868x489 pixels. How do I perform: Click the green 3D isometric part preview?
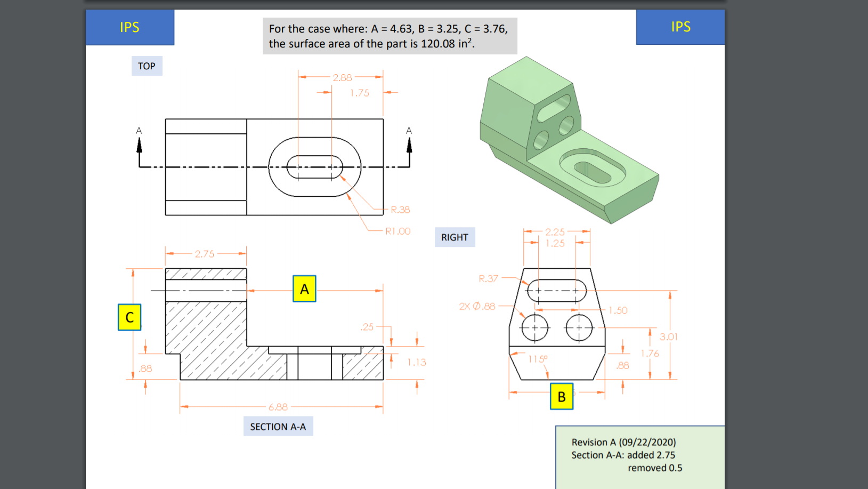569,141
